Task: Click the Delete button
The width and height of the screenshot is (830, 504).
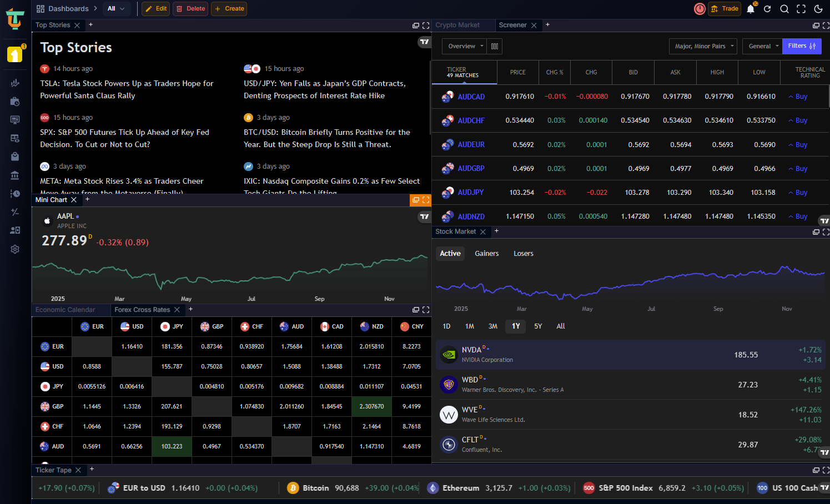Action: pyautogui.click(x=190, y=9)
